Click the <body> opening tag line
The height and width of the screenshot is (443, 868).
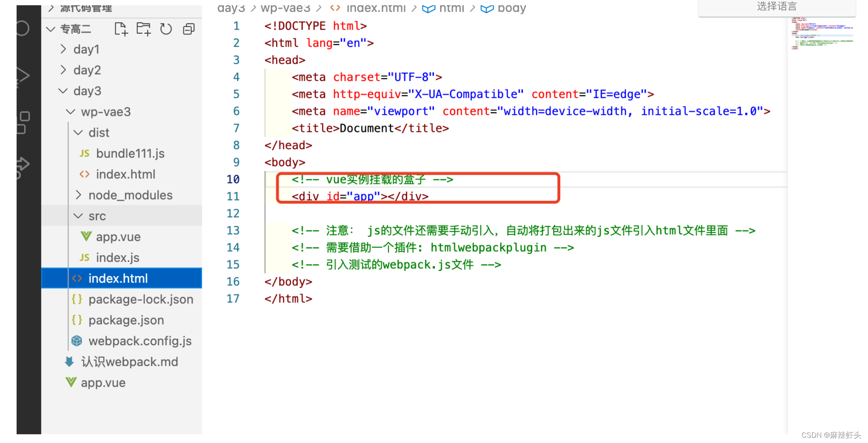pyautogui.click(x=285, y=162)
